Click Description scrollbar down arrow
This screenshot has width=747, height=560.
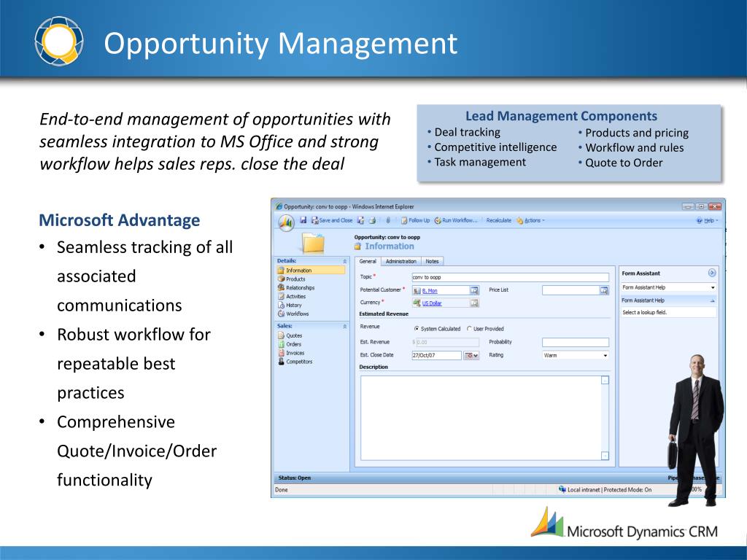click(x=605, y=456)
